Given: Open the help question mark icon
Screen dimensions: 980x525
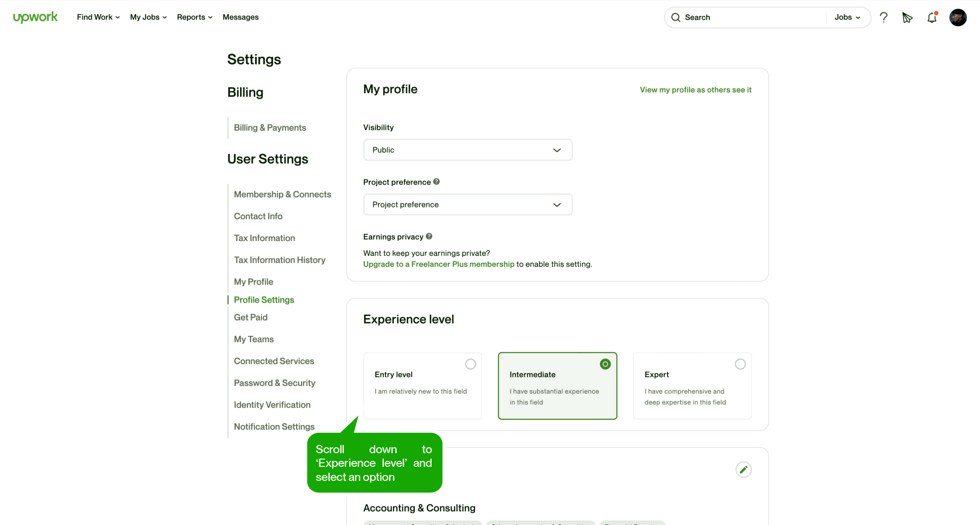Looking at the screenshot, I should pyautogui.click(x=883, y=17).
